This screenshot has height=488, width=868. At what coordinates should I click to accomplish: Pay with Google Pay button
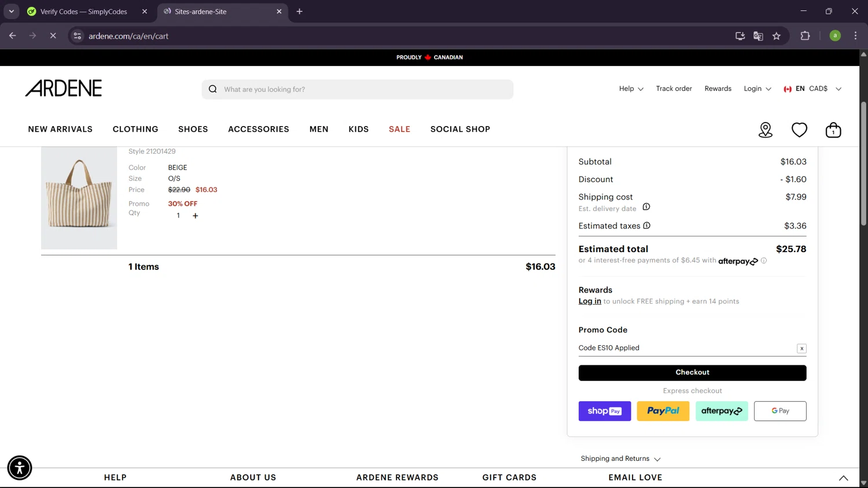click(780, 411)
